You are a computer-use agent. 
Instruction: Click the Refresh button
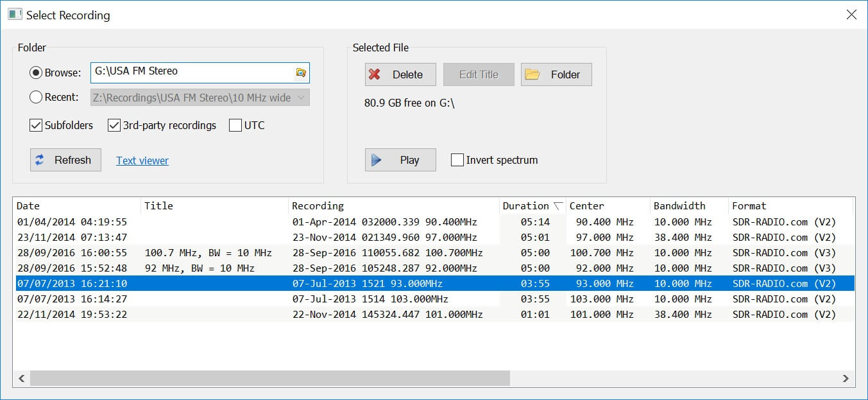(x=65, y=160)
